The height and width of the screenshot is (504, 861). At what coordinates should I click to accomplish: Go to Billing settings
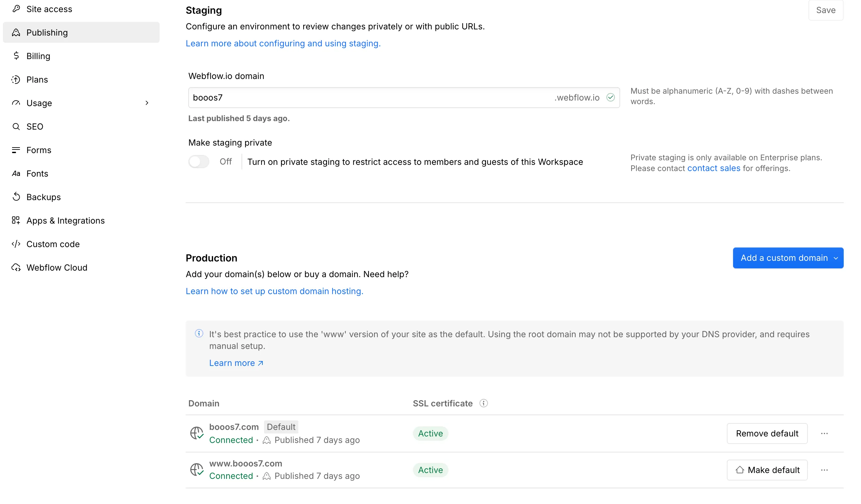coord(81,56)
